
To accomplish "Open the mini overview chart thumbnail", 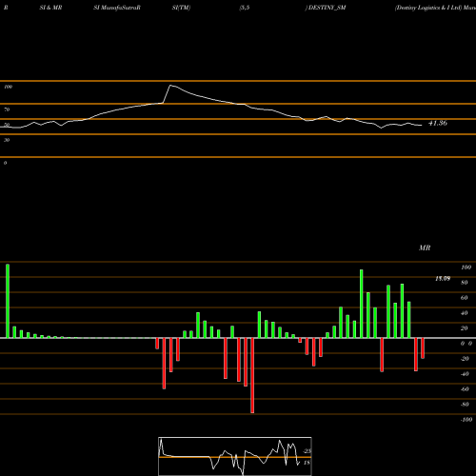I will click(x=235, y=456).
